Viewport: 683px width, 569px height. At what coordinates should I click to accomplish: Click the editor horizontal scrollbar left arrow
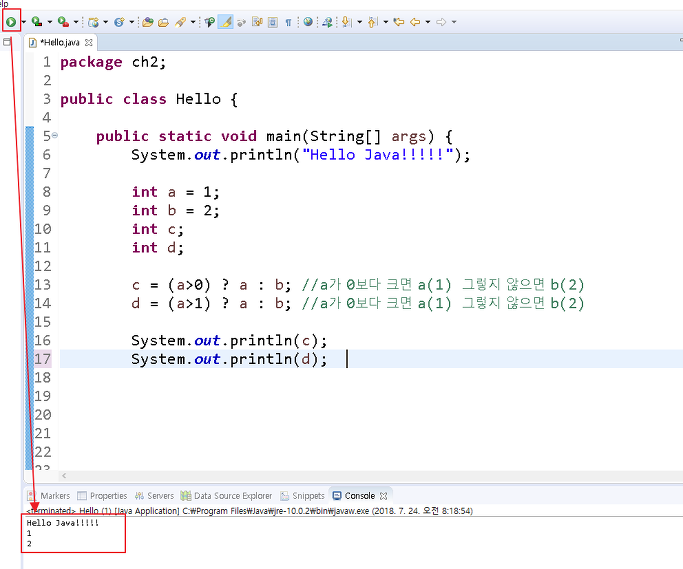(64, 476)
